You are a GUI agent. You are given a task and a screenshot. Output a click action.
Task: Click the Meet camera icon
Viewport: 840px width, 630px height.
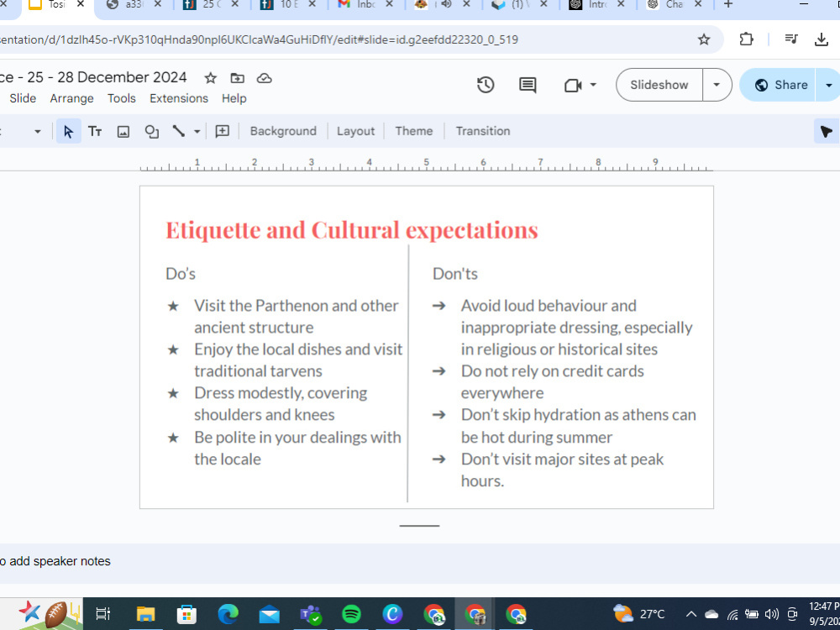click(x=573, y=85)
